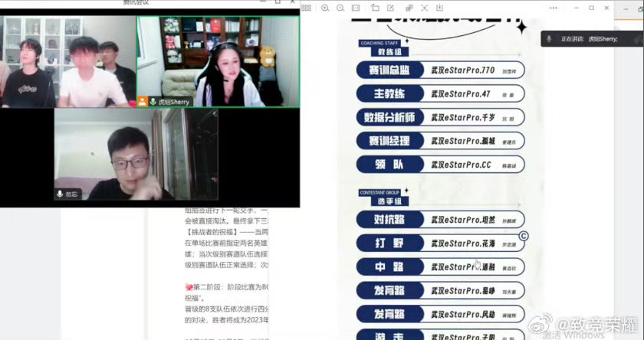Select the three-person group video tile
The width and height of the screenshot is (644, 340).
point(67,62)
